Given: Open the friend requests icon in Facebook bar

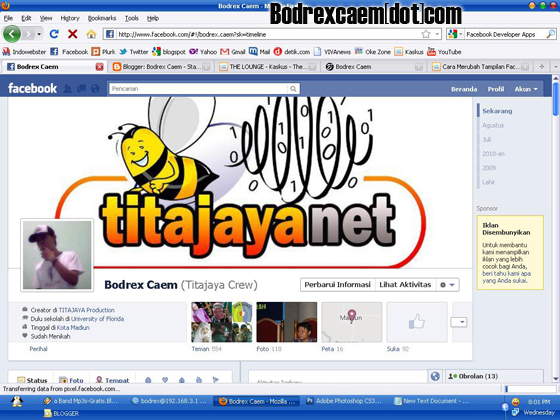Looking at the screenshot, I should click(68, 89).
